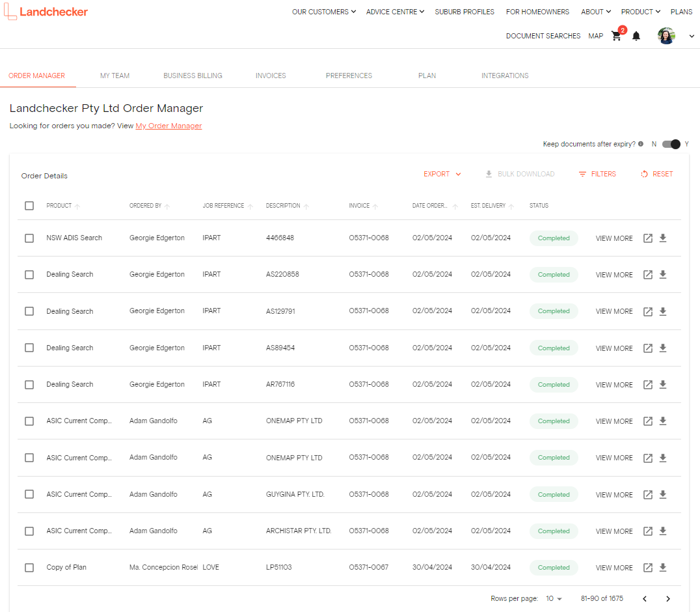The width and height of the screenshot is (700, 612).
Task: Click View More for ARCHISTAR PTY. LTD.
Action: click(614, 531)
